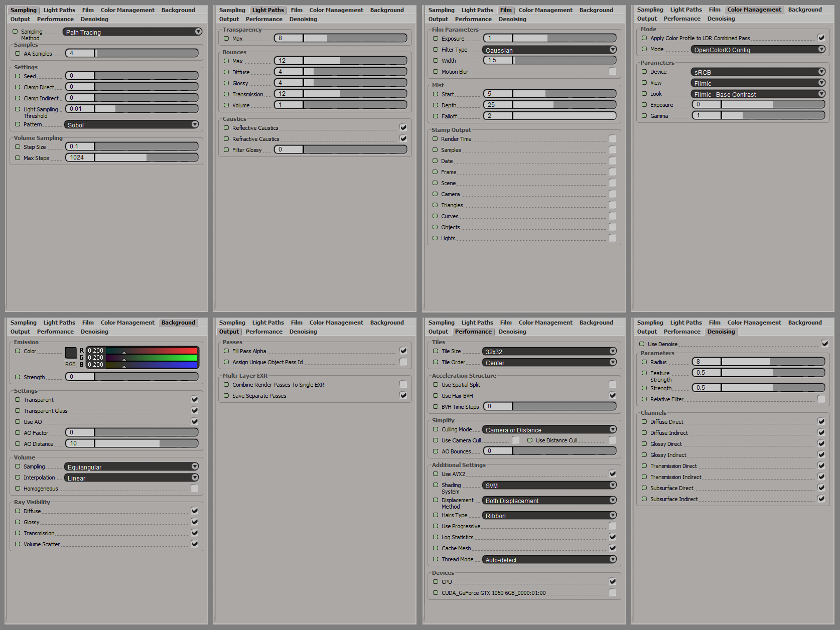840x630 pixels.
Task: Click the circle marker beside Render Time
Action: pyautogui.click(x=436, y=139)
